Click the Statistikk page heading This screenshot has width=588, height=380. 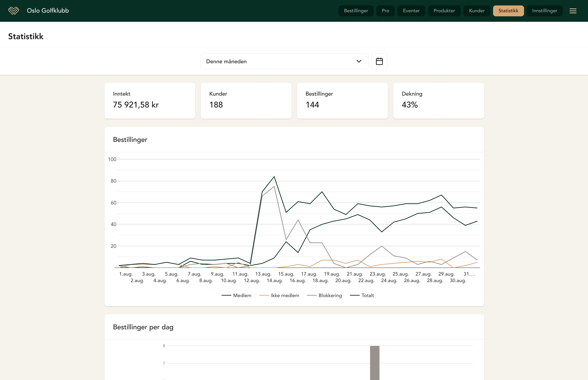[x=26, y=36]
